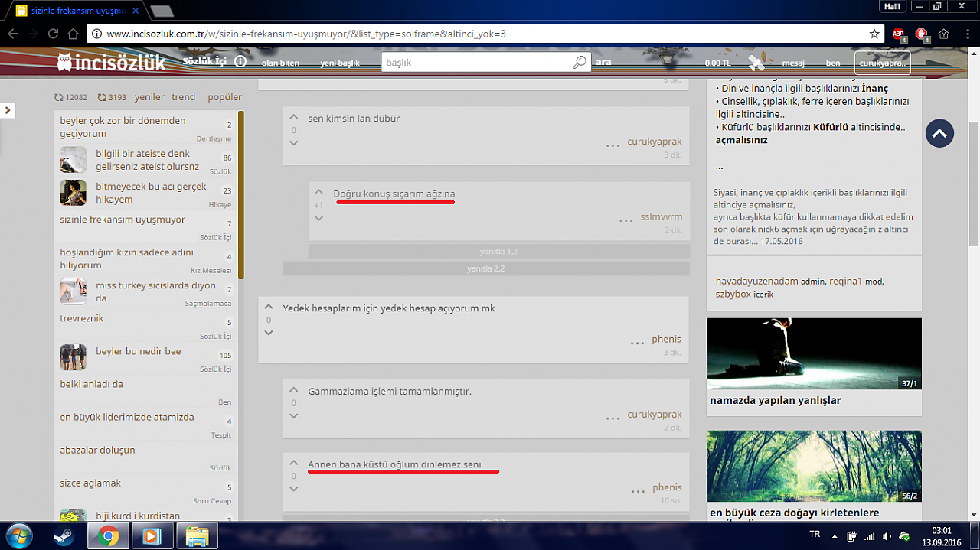The image size is (980, 550).
Task: Click the info icon next to Sözlük İçi
Action: pos(240,61)
